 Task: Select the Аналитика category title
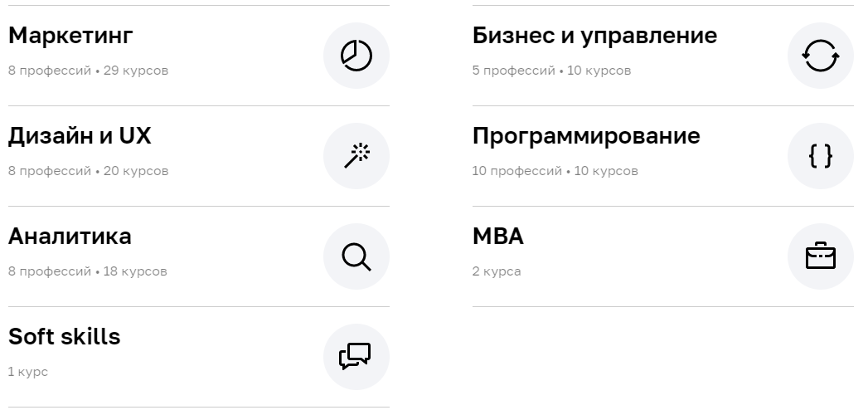click(70, 237)
